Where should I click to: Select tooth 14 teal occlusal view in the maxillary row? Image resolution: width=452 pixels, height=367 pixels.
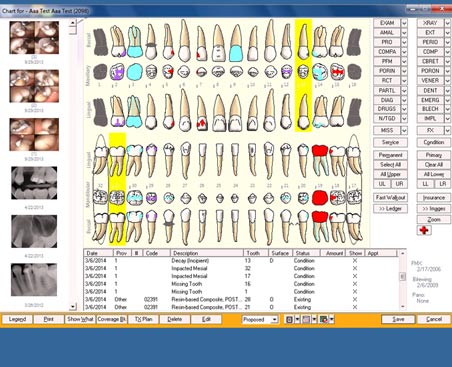tap(320, 71)
